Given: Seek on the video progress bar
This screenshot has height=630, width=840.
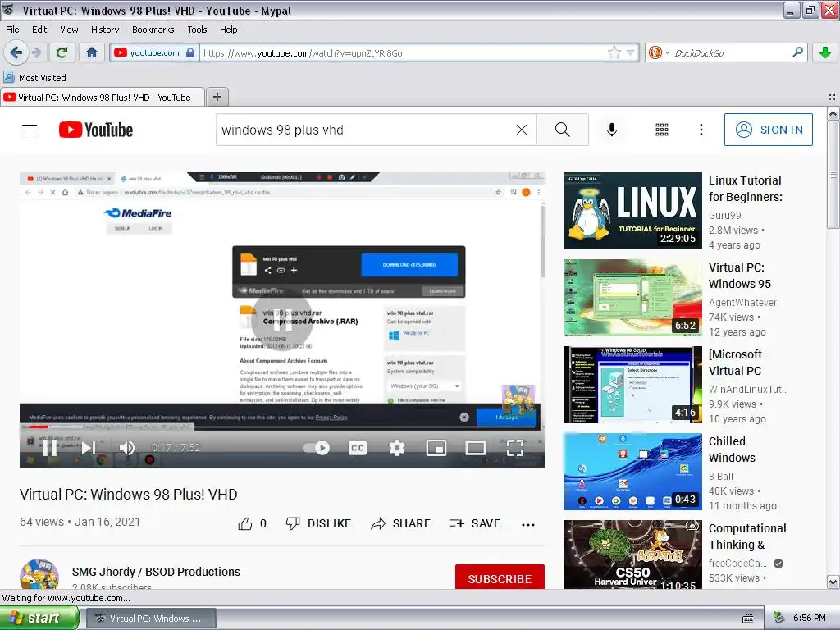Looking at the screenshot, I should point(282,427).
